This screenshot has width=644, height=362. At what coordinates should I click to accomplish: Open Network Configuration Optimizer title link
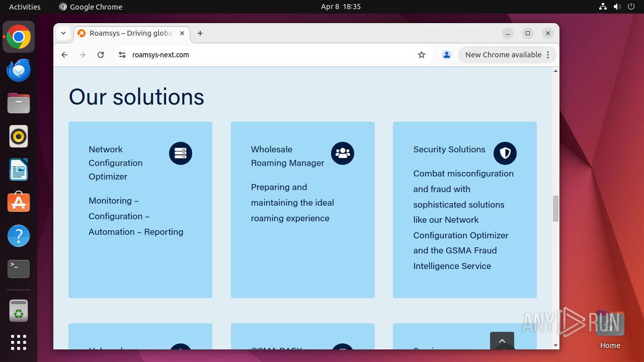(116, 163)
